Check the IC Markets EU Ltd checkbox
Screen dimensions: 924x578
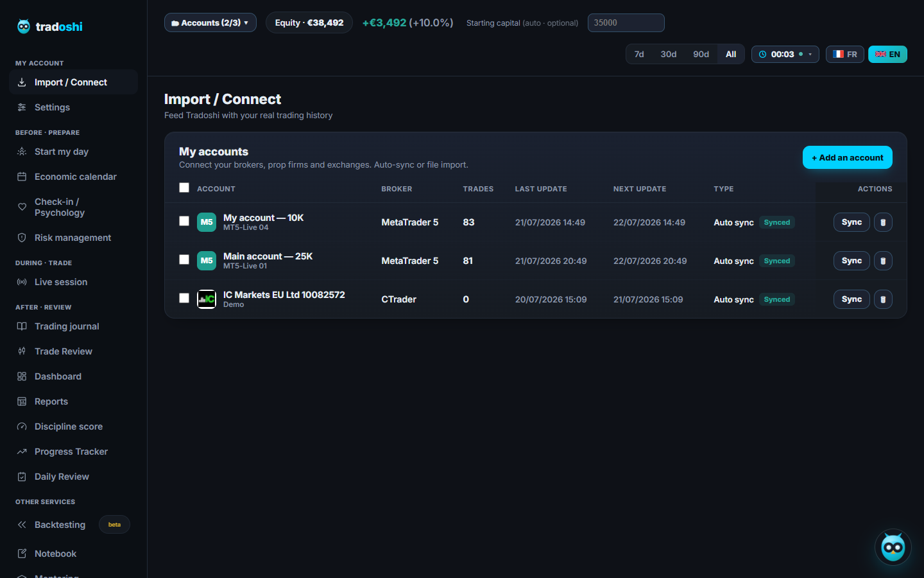184,298
